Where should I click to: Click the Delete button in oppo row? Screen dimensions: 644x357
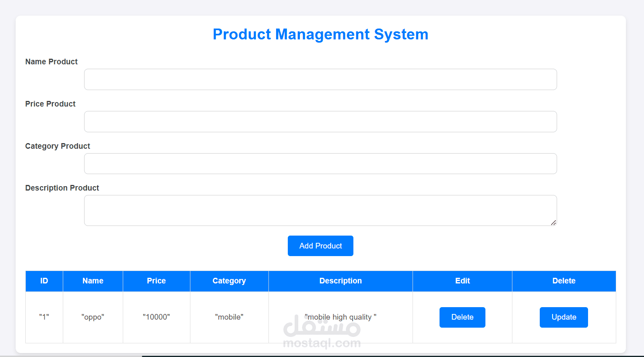[x=462, y=317]
